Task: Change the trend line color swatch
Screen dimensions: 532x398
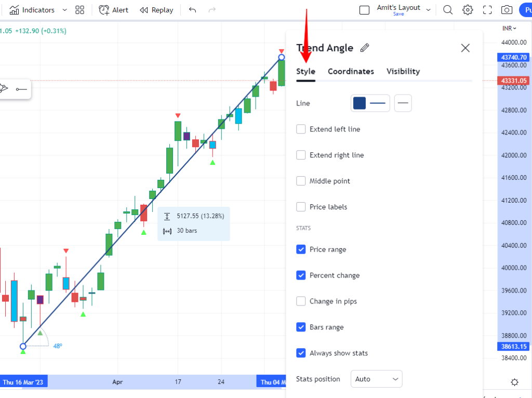Action: (359, 103)
